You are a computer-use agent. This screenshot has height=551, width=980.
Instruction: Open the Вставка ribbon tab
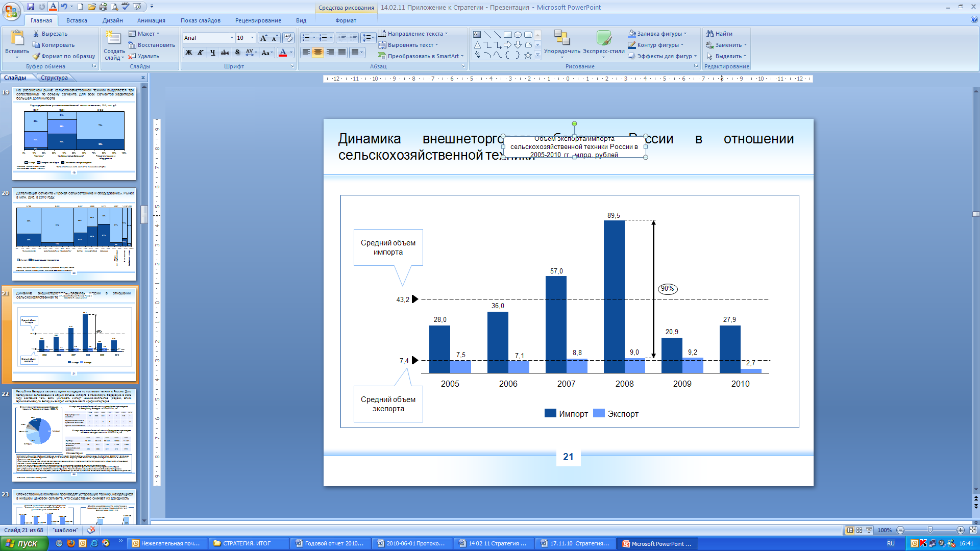coord(77,20)
